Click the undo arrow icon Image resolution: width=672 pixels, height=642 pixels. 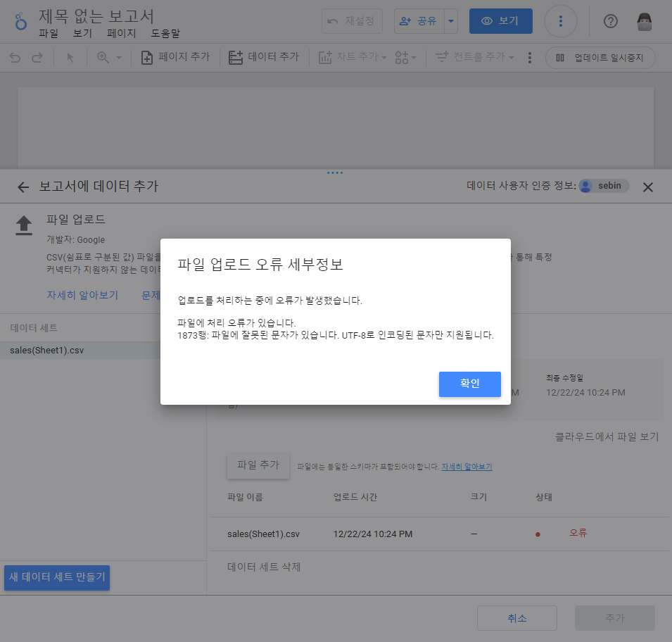pos(15,58)
